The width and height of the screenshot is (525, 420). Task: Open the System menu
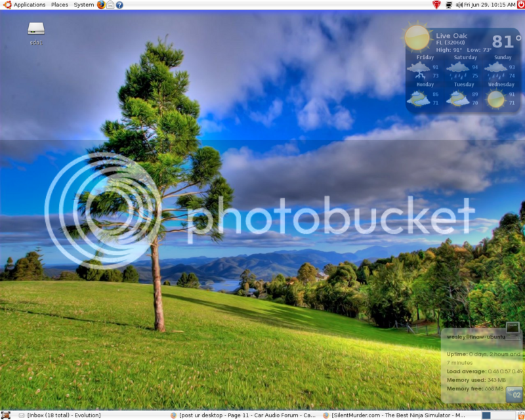(x=84, y=5)
